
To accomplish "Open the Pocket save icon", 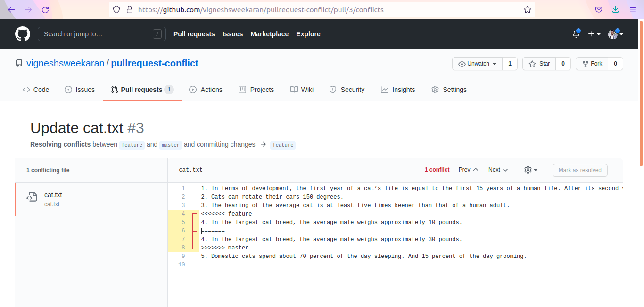I will 598,9.
